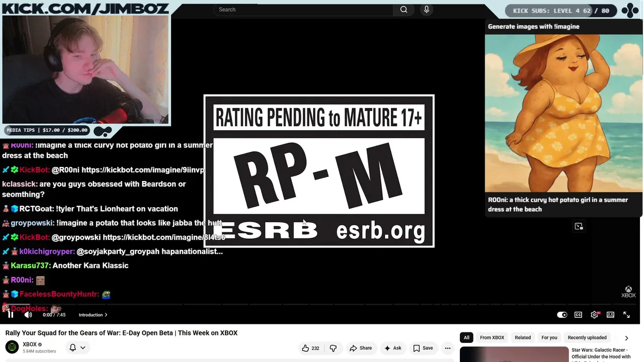Screen dimensions: 644x362
Task: Mute the video using the speaker icon
Action: tap(28, 315)
